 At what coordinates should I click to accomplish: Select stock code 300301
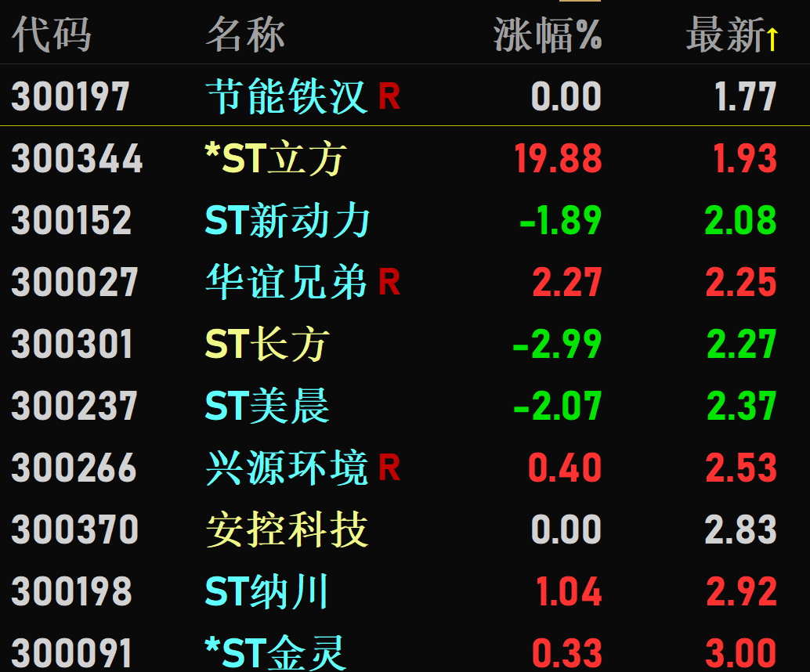click(x=72, y=344)
